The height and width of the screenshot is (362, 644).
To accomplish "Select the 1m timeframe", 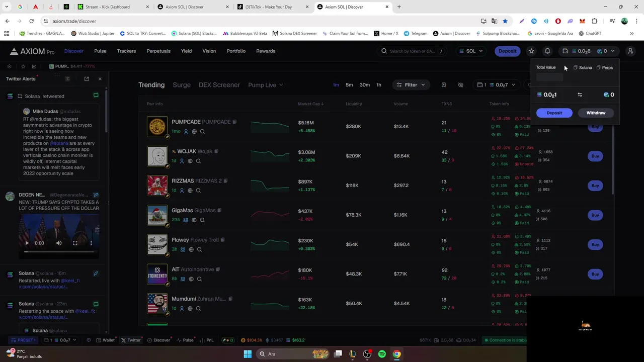I will (336, 85).
